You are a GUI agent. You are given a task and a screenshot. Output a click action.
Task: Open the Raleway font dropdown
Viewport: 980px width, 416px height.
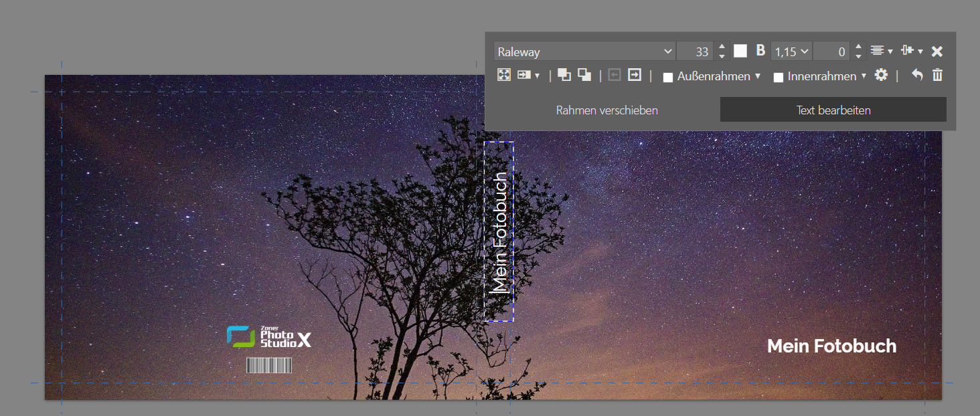(x=584, y=51)
